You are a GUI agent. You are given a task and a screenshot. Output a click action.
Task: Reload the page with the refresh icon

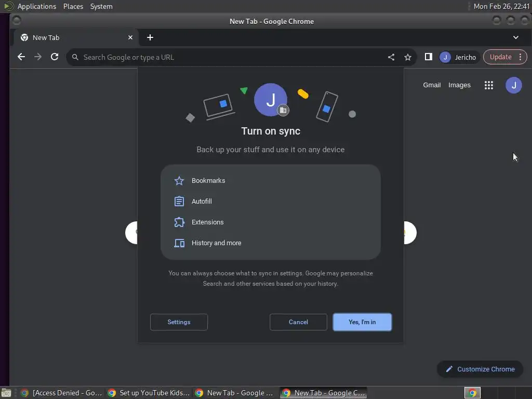coord(54,57)
